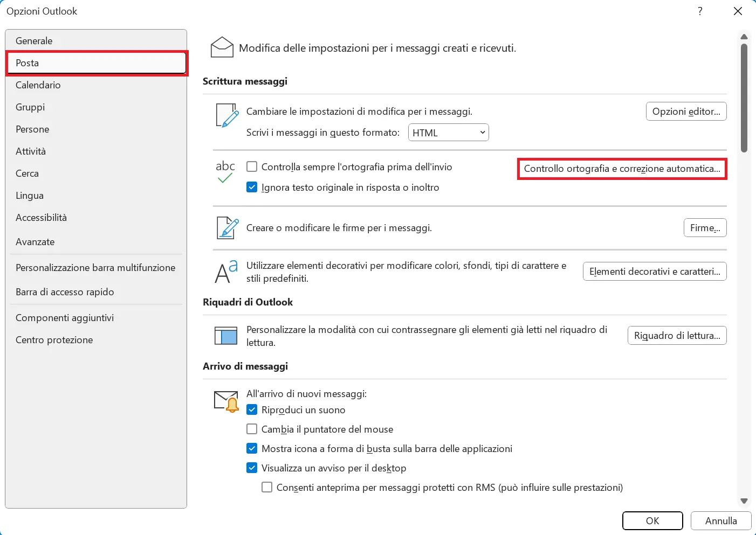Screen dimensions: 756x535
Task: Open the Calendario category
Action: [96, 85]
